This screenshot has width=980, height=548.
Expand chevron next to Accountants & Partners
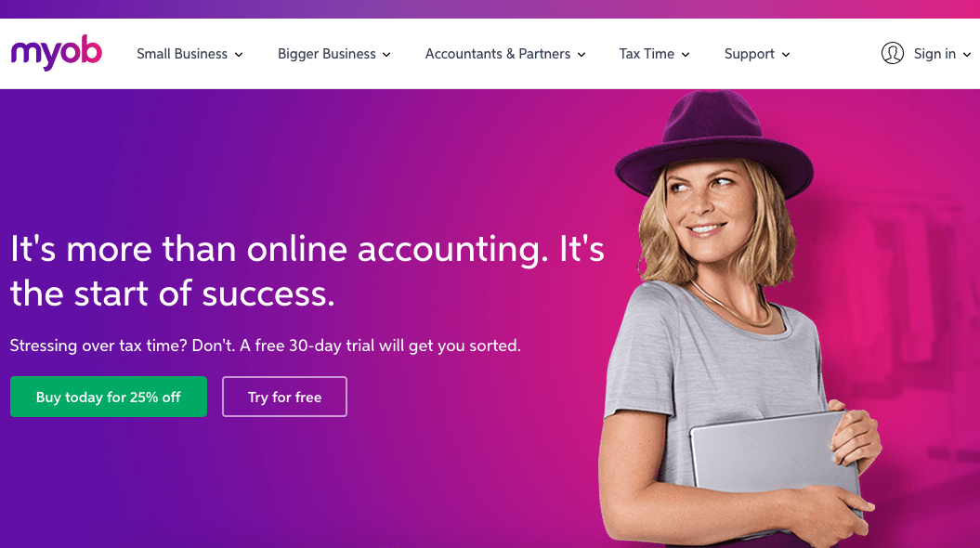581,55
